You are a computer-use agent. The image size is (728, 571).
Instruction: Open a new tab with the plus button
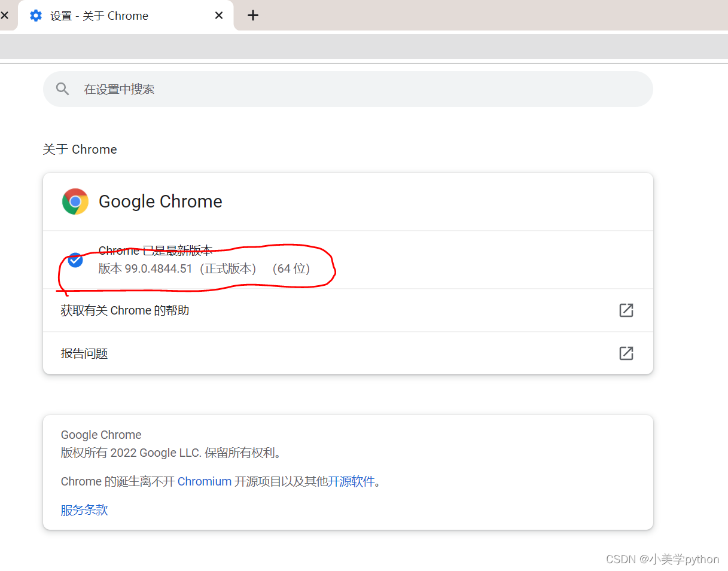[x=253, y=16]
